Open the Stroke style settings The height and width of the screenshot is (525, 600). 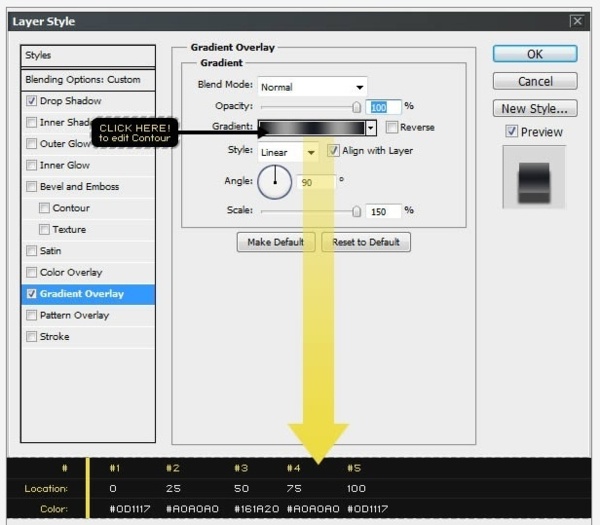click(x=55, y=337)
